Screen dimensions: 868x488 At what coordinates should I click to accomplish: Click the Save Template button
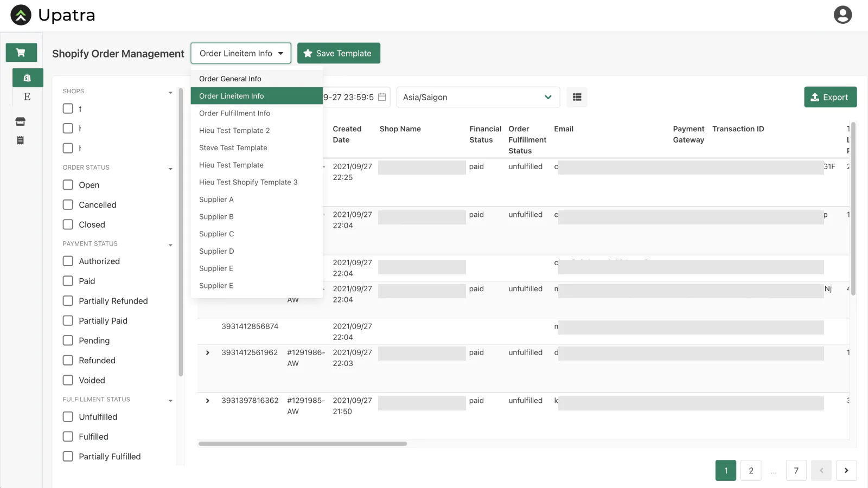(x=339, y=53)
